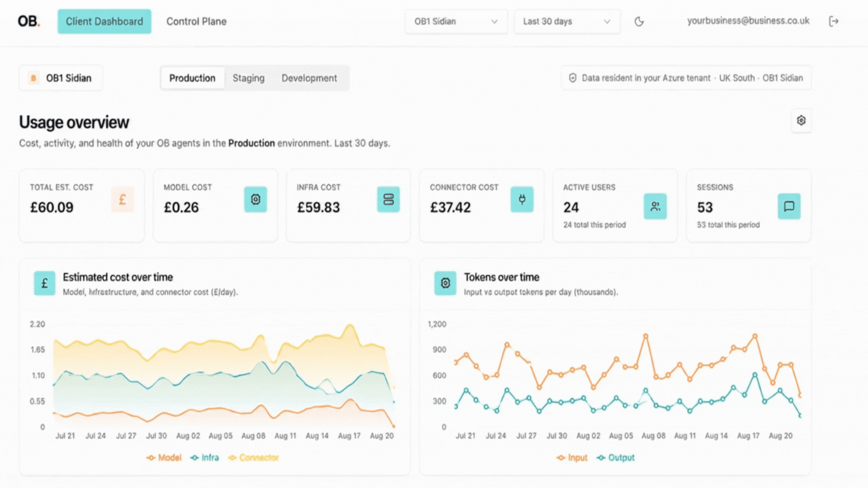Expand the Last 30 days range dropdown
Viewport: 868px width, 488px height.
567,21
